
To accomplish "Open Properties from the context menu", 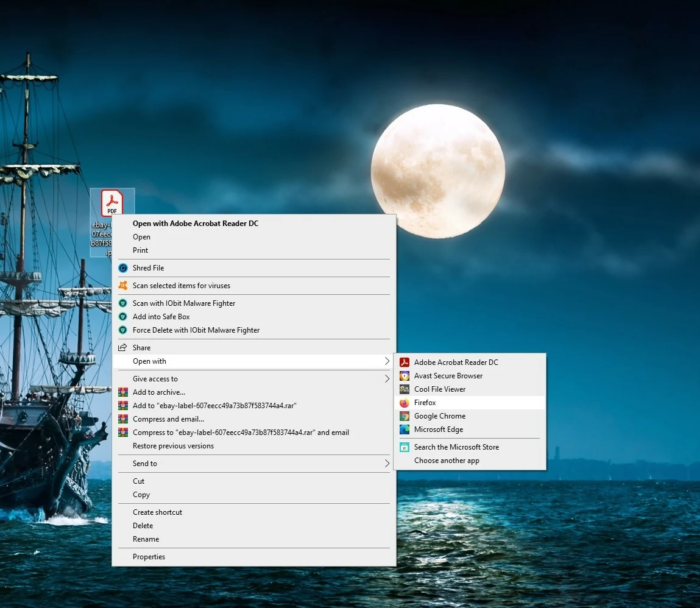I will click(x=254, y=556).
